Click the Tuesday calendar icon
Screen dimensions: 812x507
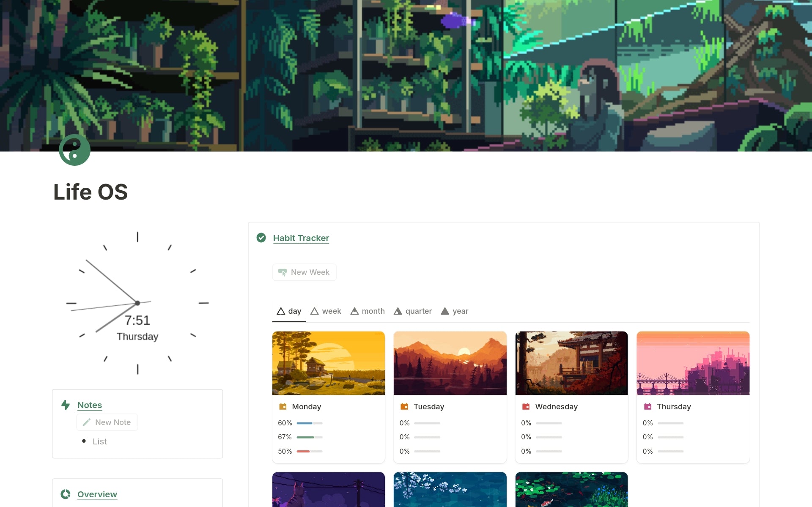pos(404,406)
